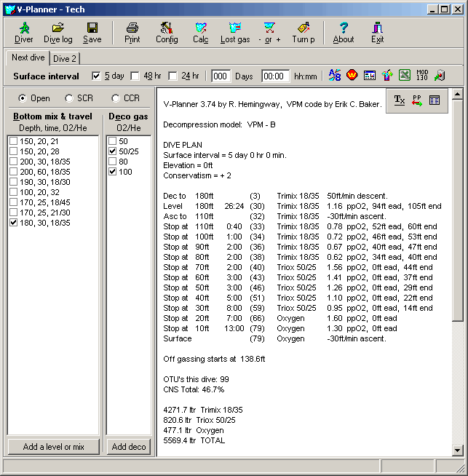Switch to the Dive 2 tab

(x=65, y=58)
